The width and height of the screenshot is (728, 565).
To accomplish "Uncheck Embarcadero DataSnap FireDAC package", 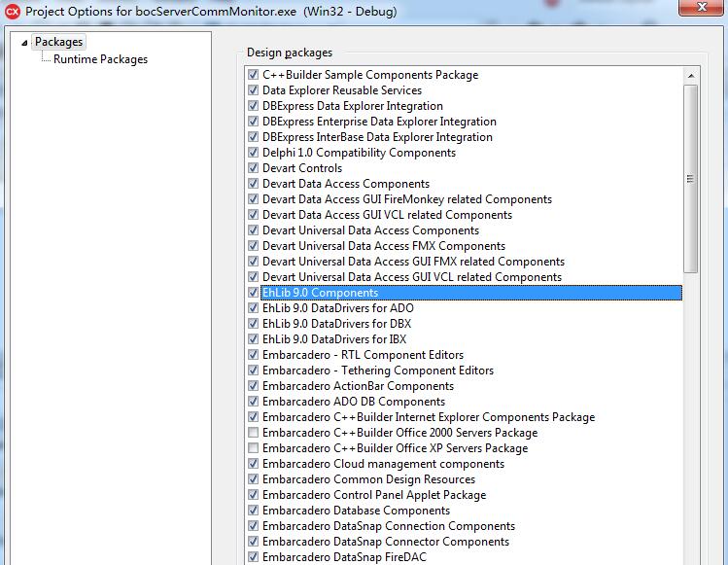I will click(254, 557).
